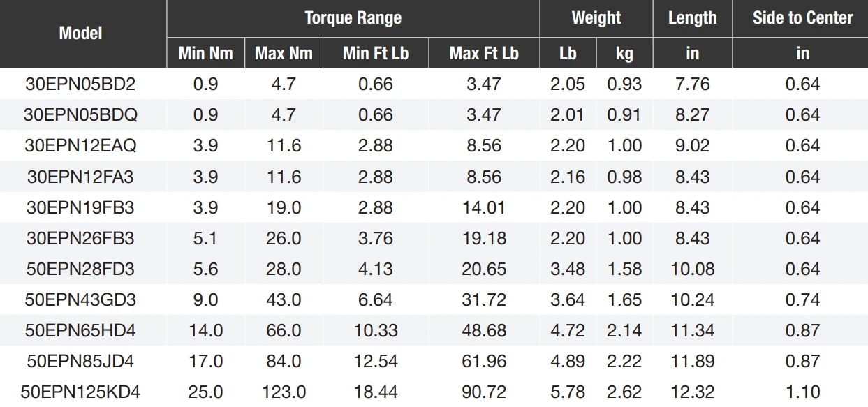The height and width of the screenshot is (407, 868).
Task: Select the 1.10 Side to Center value
Action: pos(802,392)
